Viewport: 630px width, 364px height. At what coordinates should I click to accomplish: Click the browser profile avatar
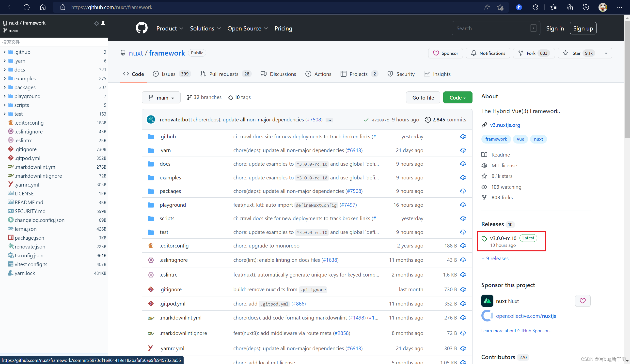click(603, 7)
